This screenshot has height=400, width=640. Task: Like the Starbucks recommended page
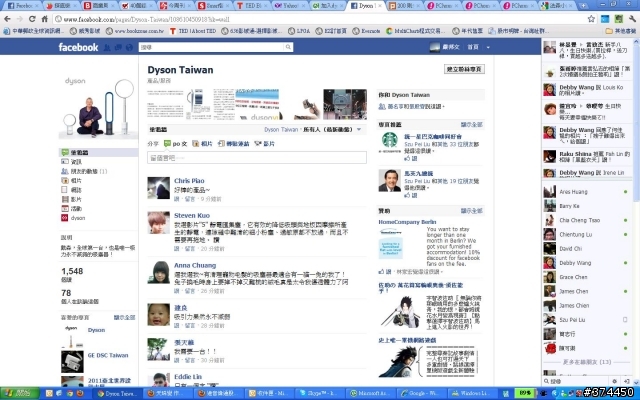[x=411, y=158]
